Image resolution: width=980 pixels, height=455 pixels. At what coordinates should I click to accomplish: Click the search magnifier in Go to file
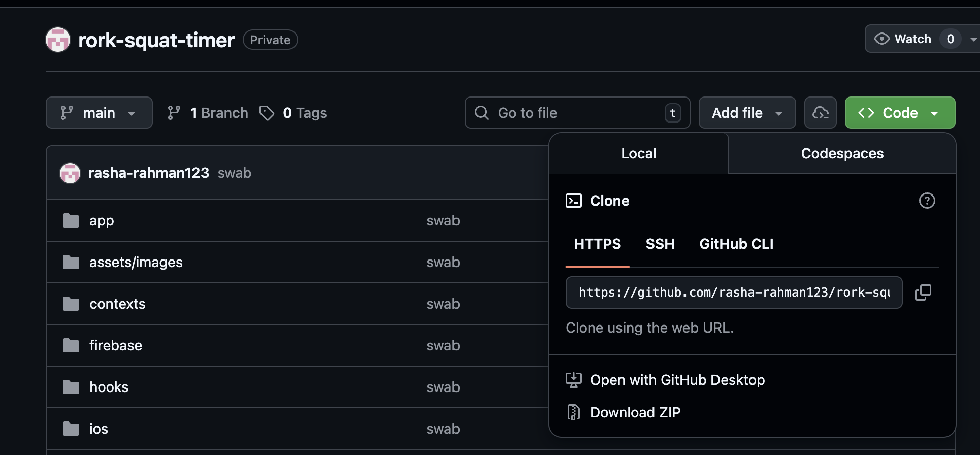[482, 113]
